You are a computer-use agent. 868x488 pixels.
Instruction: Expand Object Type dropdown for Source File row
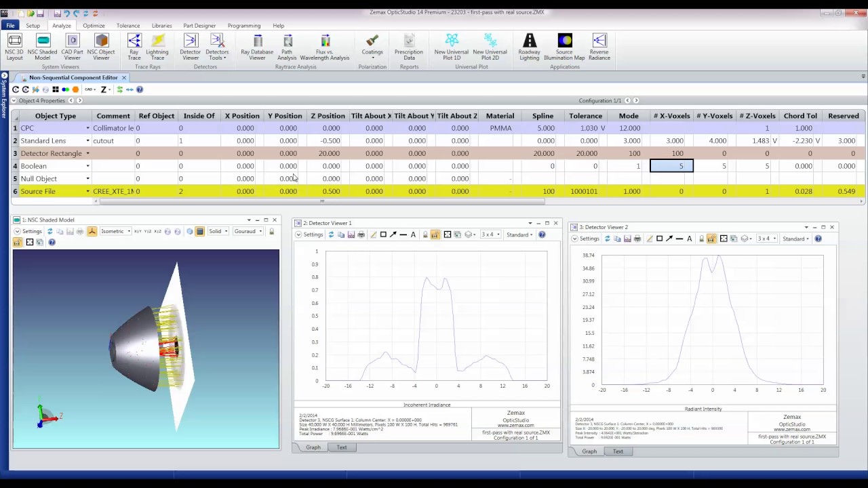(x=87, y=191)
